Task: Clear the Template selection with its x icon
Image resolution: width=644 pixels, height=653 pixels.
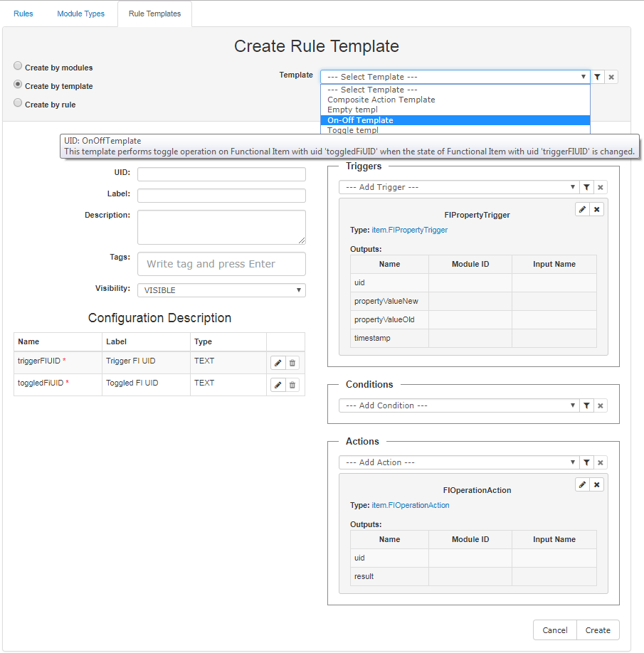Action: (x=611, y=77)
